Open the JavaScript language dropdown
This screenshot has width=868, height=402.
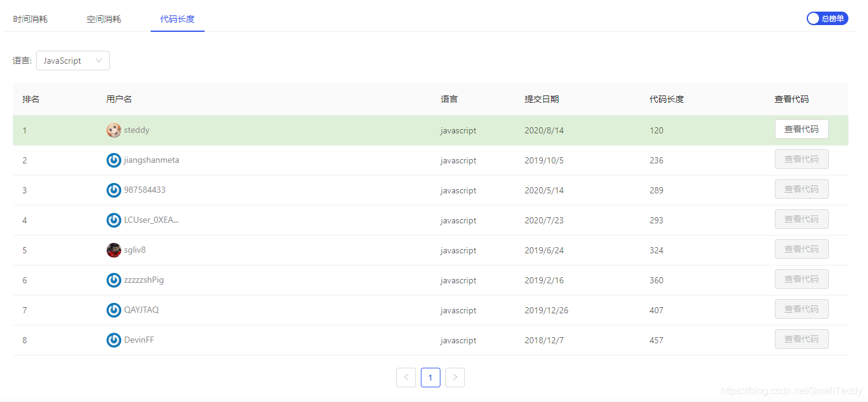[73, 61]
